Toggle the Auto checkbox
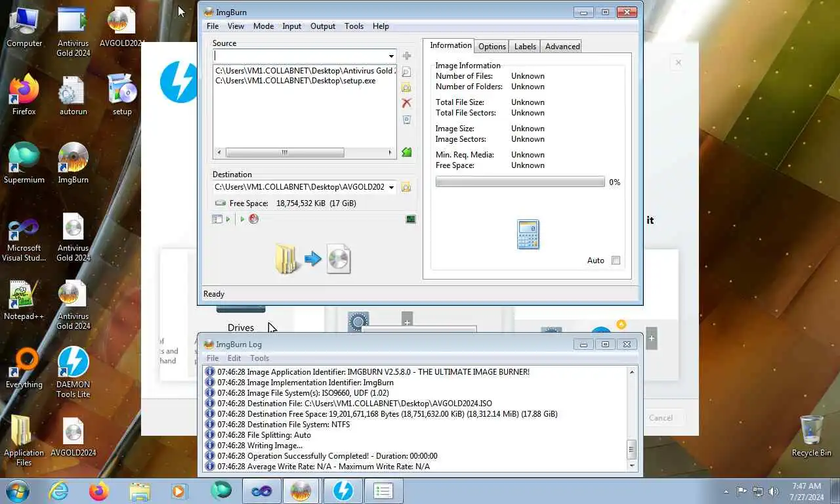Image resolution: width=840 pixels, height=504 pixels. pyautogui.click(x=616, y=261)
